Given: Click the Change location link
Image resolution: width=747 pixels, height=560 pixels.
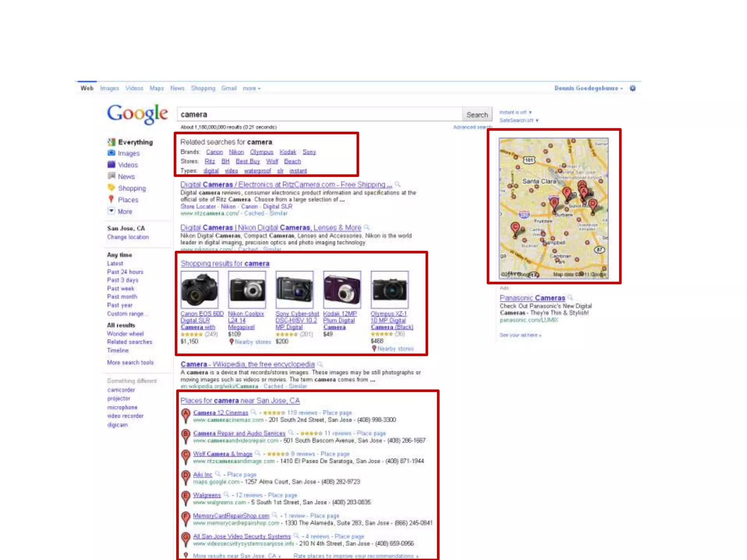Looking at the screenshot, I should (128, 237).
